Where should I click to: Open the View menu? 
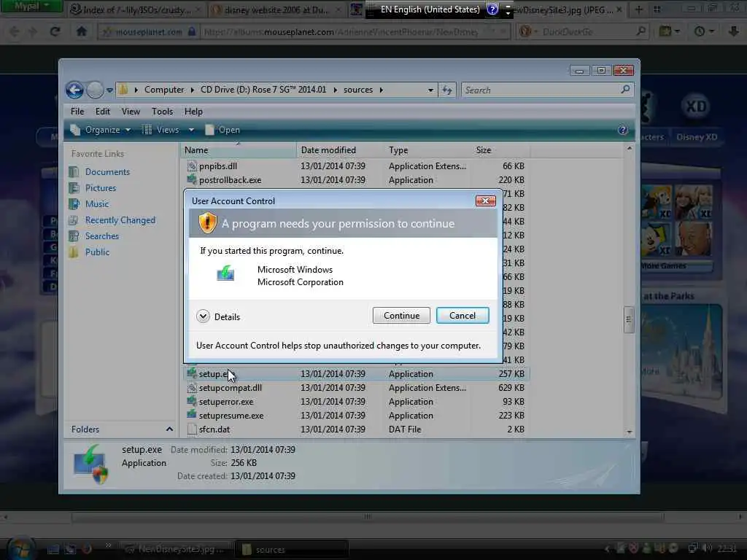[x=131, y=112]
